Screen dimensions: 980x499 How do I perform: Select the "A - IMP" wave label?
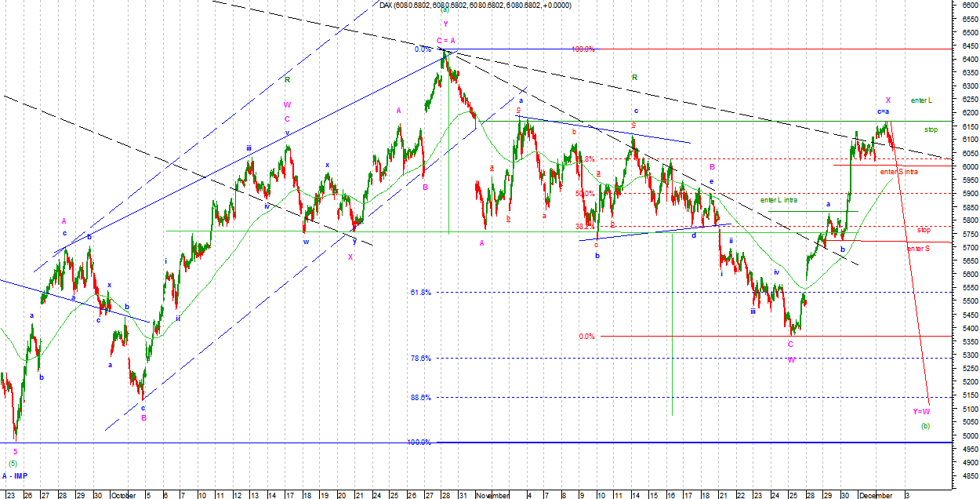[x=14, y=476]
